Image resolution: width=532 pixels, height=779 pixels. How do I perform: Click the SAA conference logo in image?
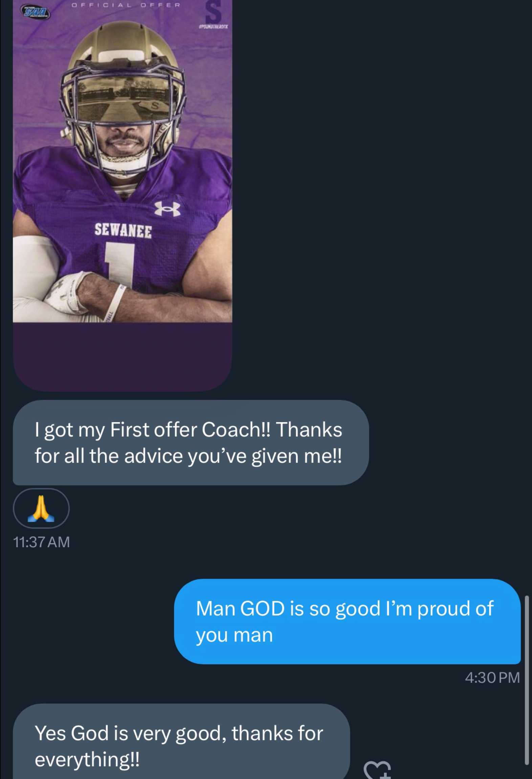pyautogui.click(x=35, y=13)
